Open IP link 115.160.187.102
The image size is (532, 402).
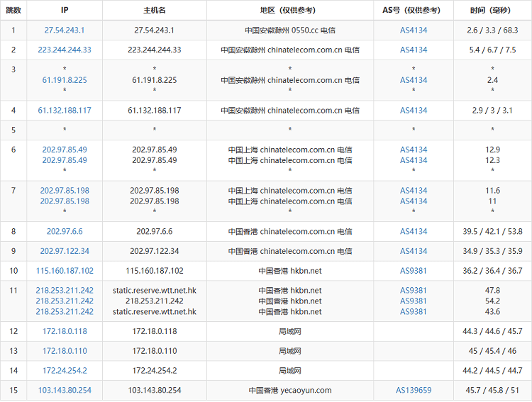(x=65, y=271)
